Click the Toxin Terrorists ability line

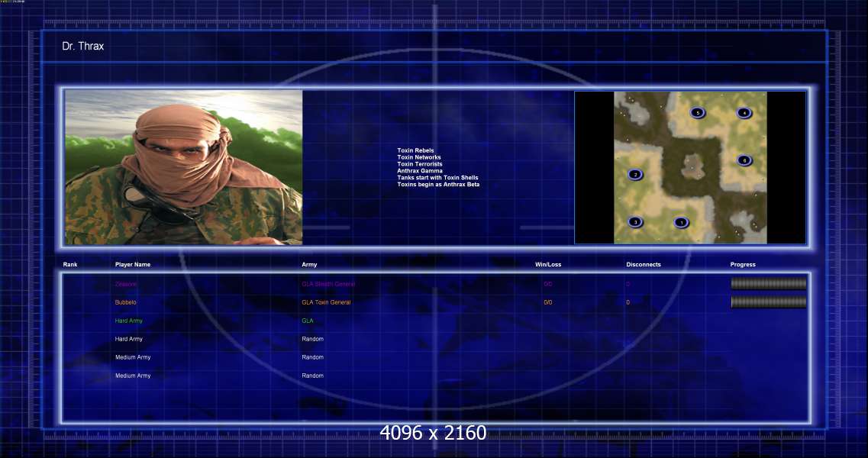point(420,164)
